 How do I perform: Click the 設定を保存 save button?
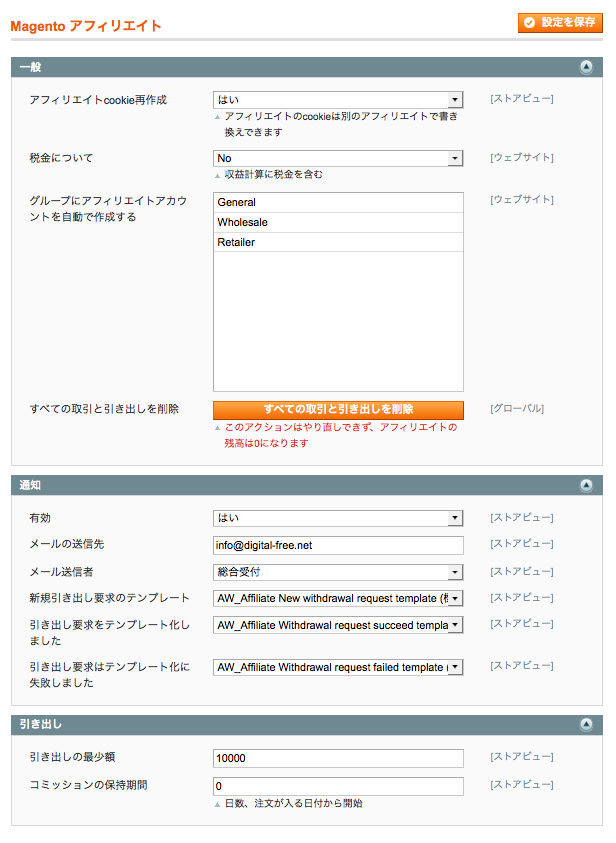[560, 22]
